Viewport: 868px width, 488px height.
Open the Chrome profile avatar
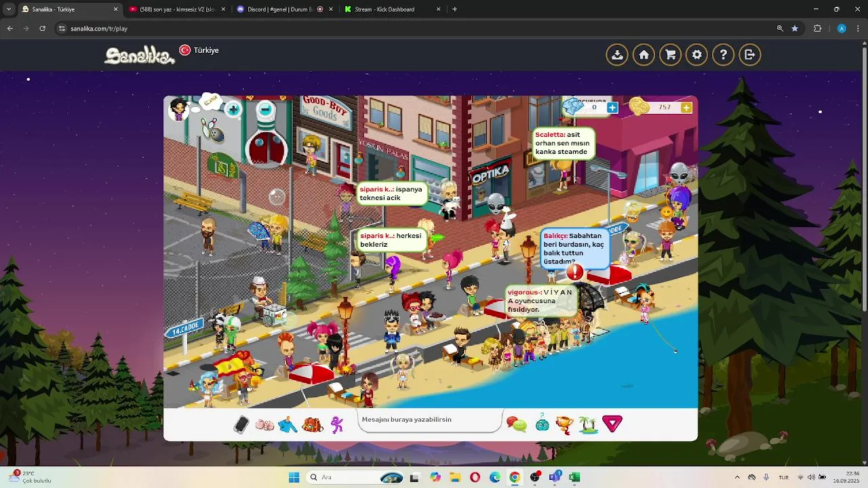(842, 28)
